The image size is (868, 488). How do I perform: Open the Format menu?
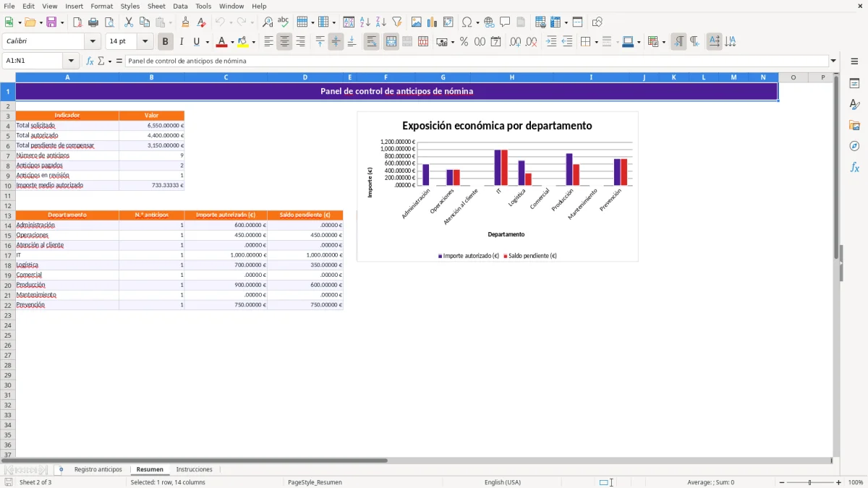[101, 6]
